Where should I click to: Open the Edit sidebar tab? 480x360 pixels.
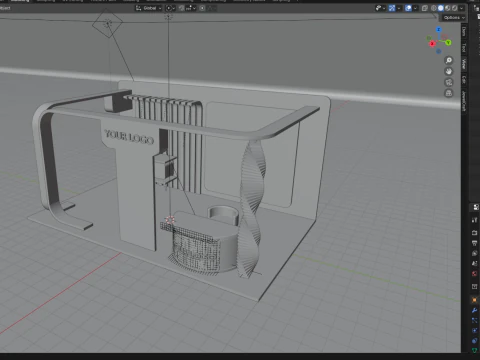tap(464, 80)
